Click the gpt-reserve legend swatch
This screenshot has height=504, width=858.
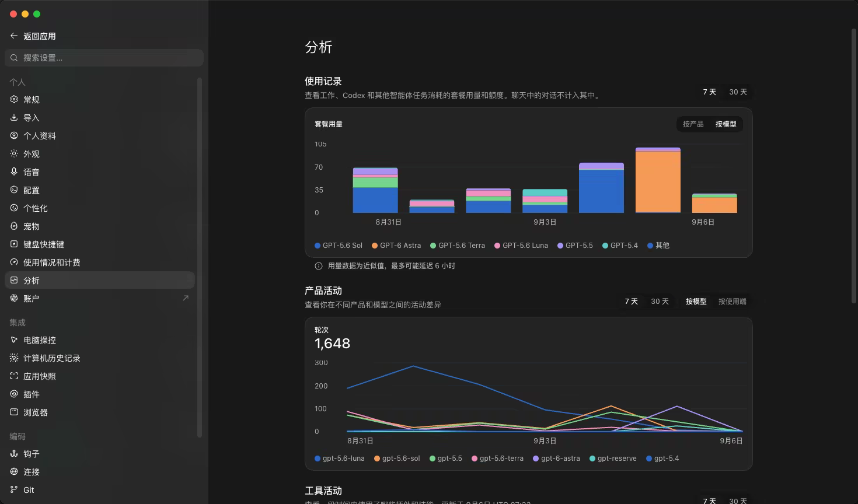[592, 459]
